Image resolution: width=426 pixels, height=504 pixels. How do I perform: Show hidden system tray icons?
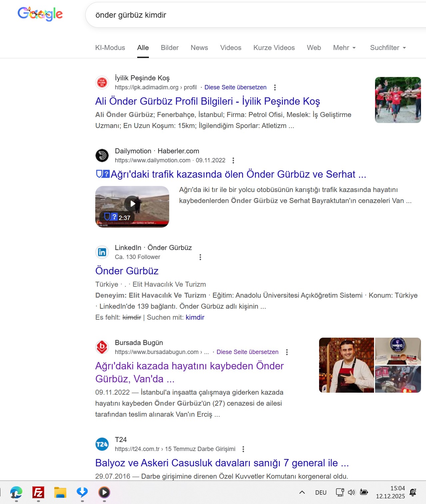302,492
